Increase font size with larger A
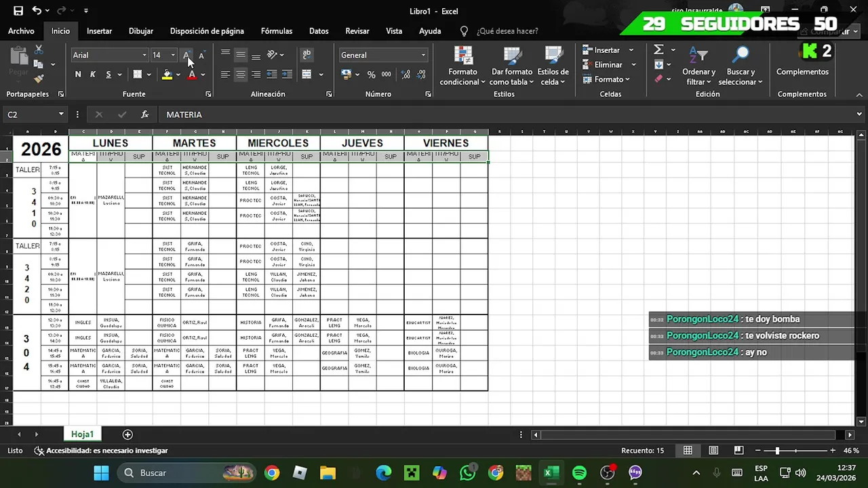 point(186,55)
